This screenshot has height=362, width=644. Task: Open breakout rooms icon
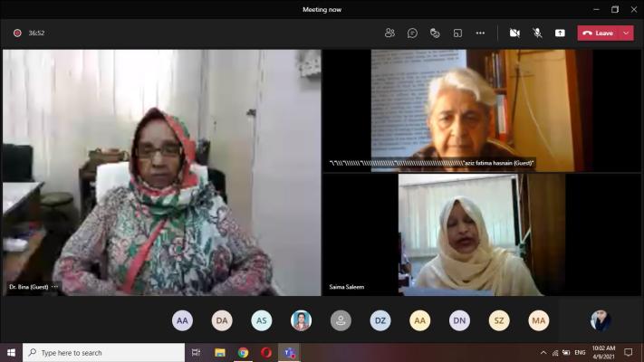coord(457,33)
